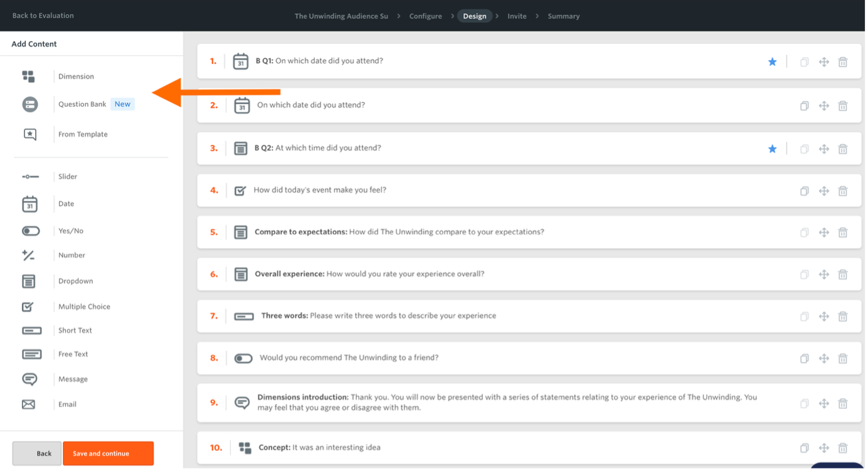Add a Slider question type
The height and width of the screenshot is (471, 868).
point(67,177)
